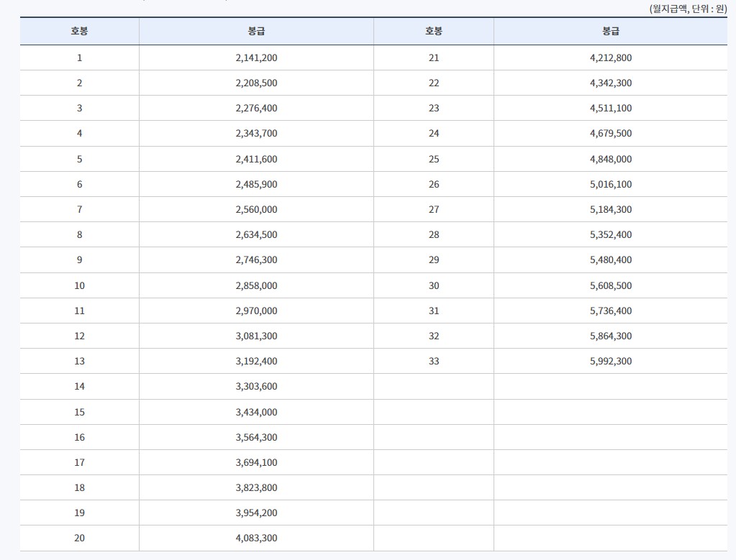Click pay step number 21
736x560 pixels.
(x=434, y=58)
